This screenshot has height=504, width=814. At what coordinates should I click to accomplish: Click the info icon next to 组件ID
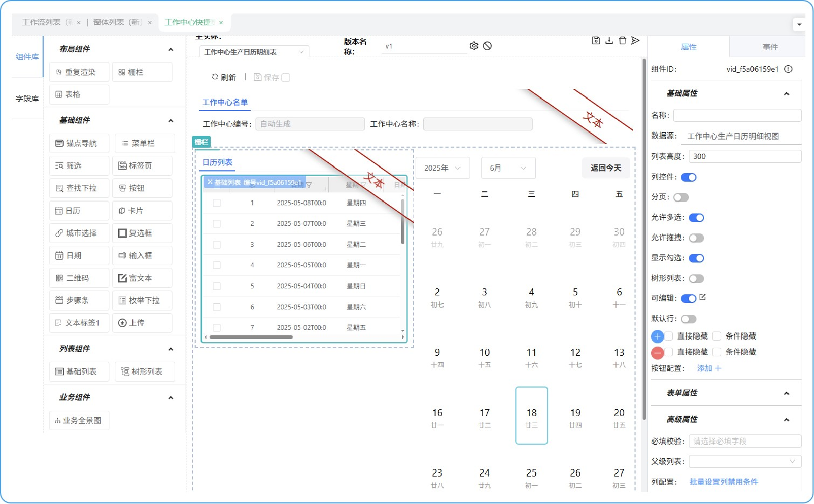click(788, 69)
